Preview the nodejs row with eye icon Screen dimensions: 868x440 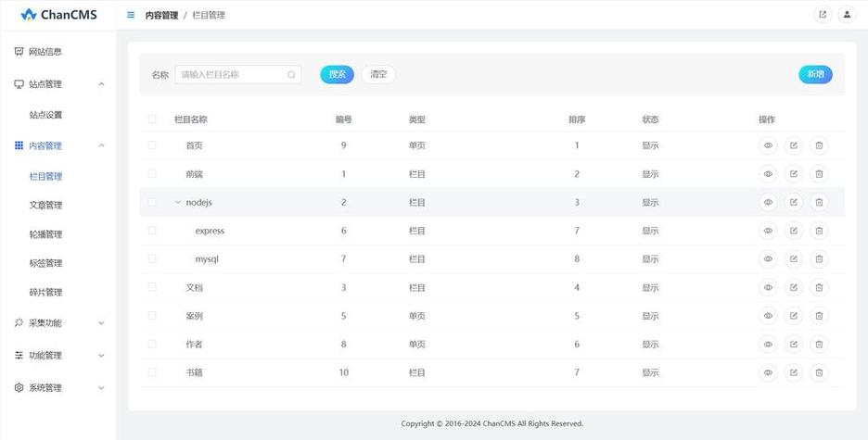pos(768,202)
